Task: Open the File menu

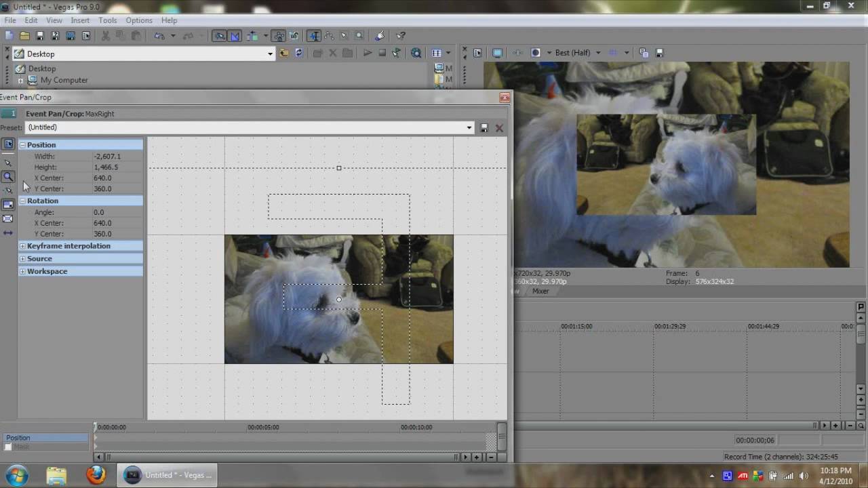Action: pyautogui.click(x=10, y=20)
